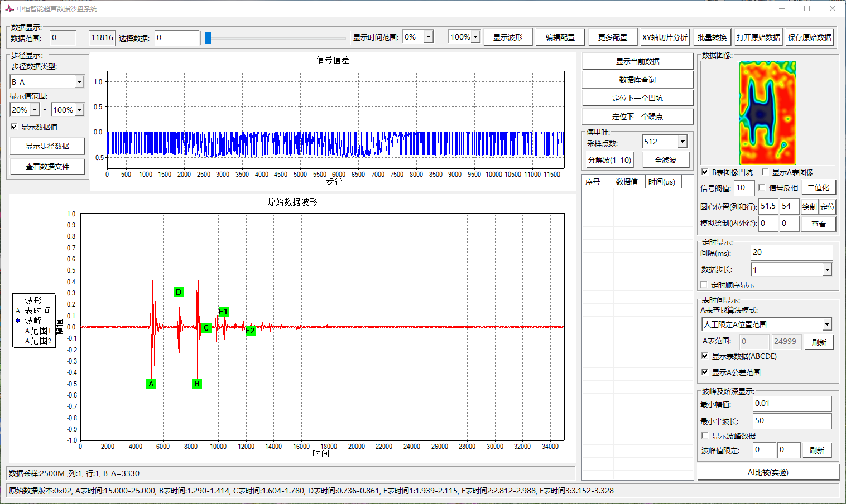This screenshot has width=846, height=504.
Task: Open 数据库查询
Action: click(x=638, y=80)
